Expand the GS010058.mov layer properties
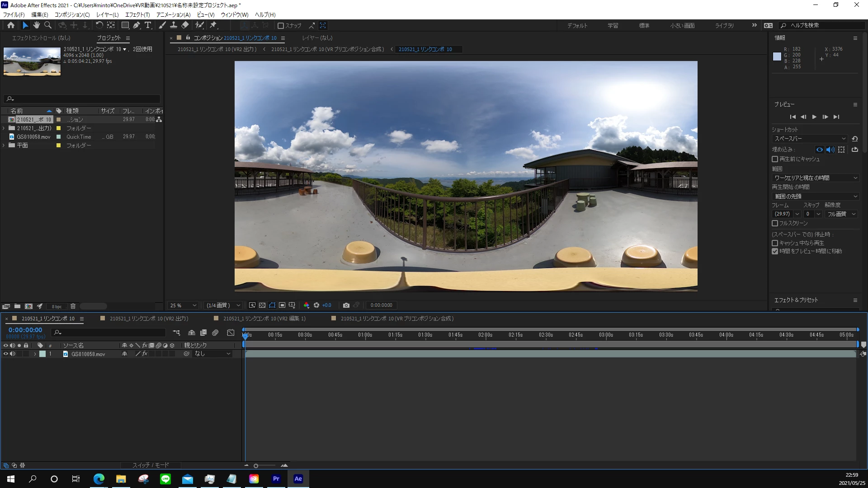The height and width of the screenshot is (488, 868). coord(35,354)
